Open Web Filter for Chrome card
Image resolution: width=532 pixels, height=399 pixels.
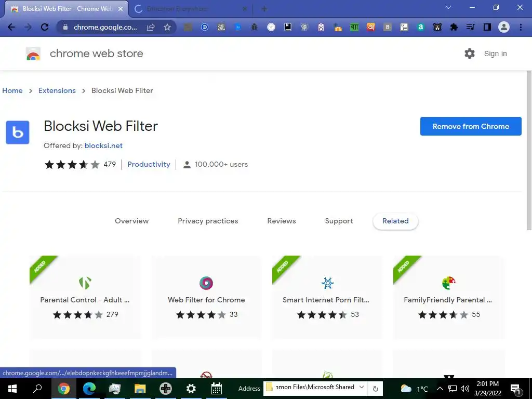click(x=206, y=297)
